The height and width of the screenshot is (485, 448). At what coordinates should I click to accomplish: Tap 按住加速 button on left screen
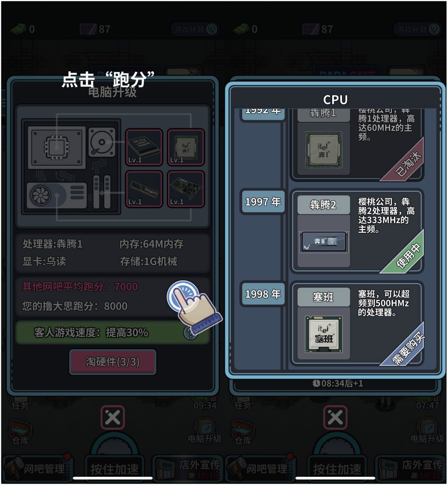(114, 469)
